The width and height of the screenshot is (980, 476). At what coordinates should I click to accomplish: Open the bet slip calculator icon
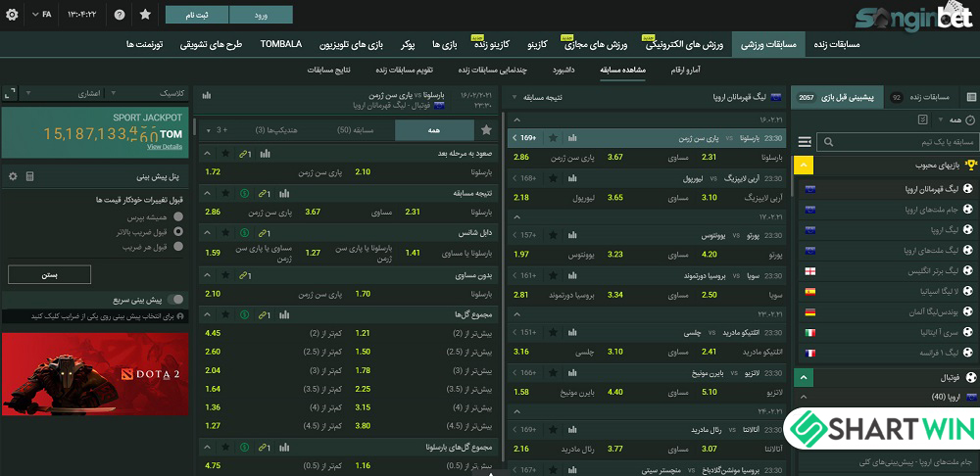click(29, 177)
